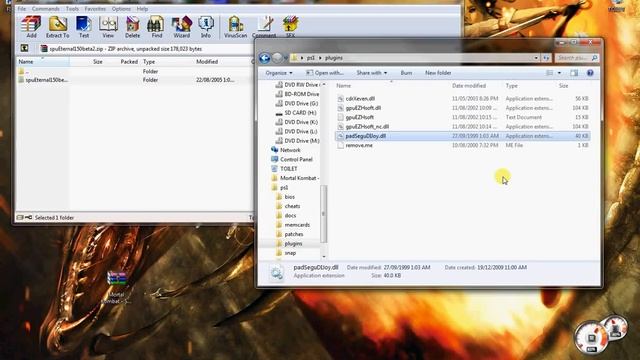The width and height of the screenshot is (640, 360).
Task: Select the memcards folder in navigation pane
Action: click(293, 225)
